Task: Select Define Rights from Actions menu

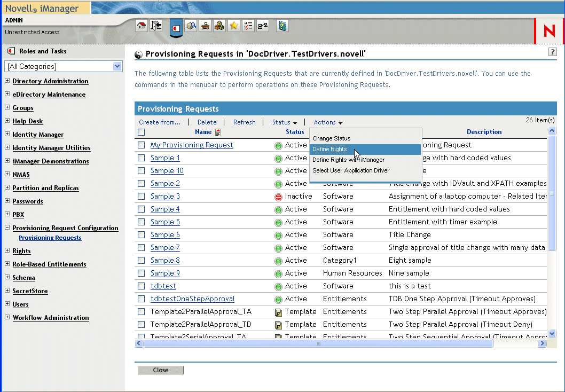Action: 329,150
